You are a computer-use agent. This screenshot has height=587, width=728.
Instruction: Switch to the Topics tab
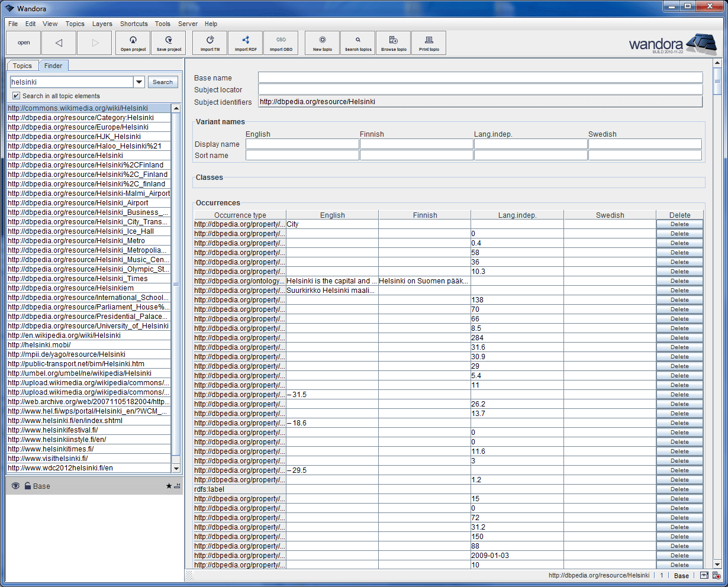point(22,66)
